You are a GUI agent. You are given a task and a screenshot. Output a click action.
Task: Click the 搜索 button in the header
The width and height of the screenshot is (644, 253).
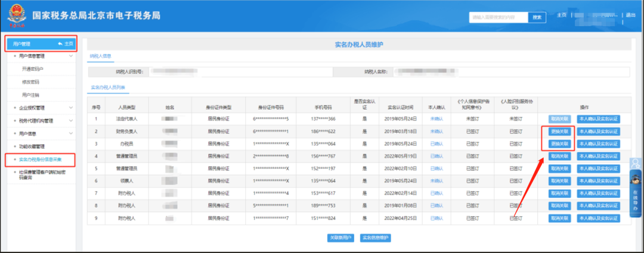coord(537,17)
